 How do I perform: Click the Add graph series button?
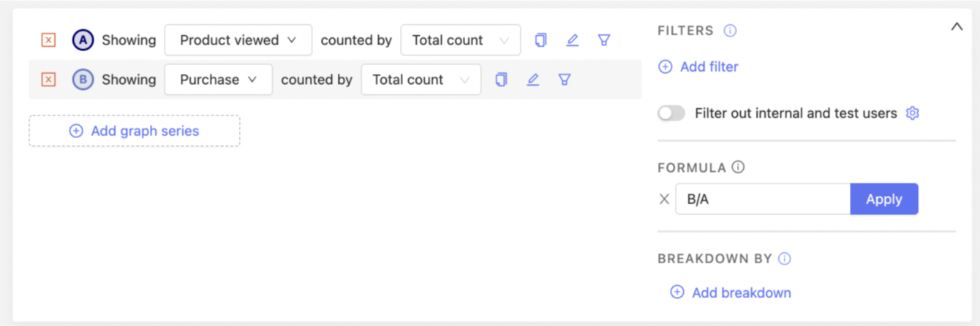click(x=135, y=131)
